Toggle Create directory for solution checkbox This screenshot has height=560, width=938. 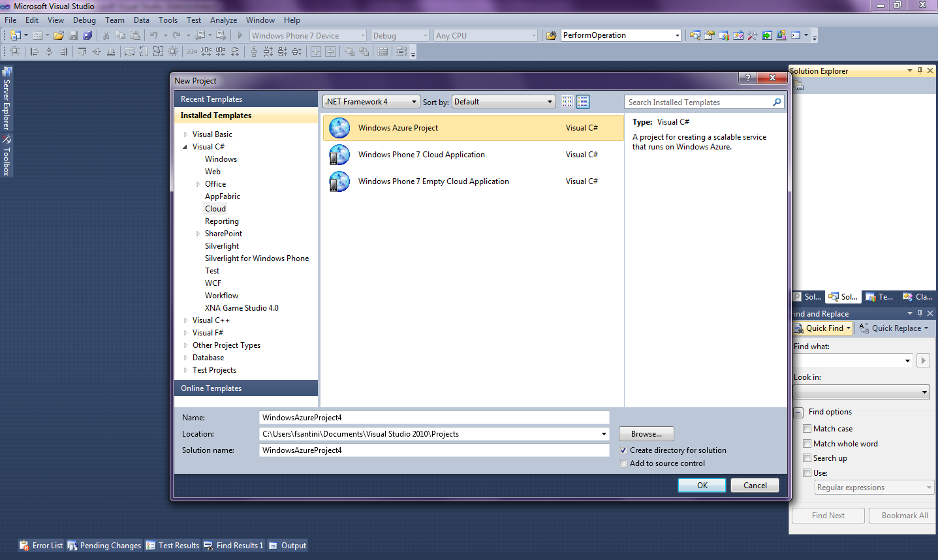click(x=623, y=450)
